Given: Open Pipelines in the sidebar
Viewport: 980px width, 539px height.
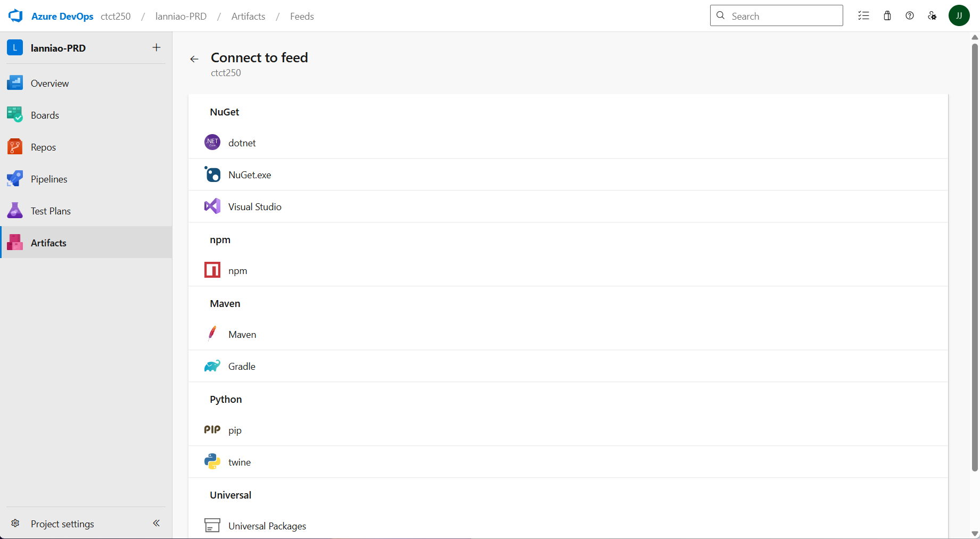Looking at the screenshot, I should (49, 179).
